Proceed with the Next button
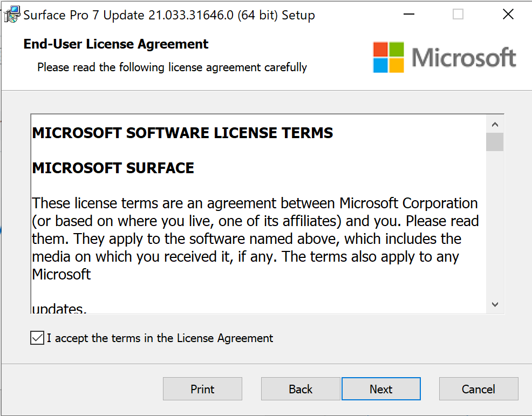Screen dimensions: 532x416 [x=381, y=389]
